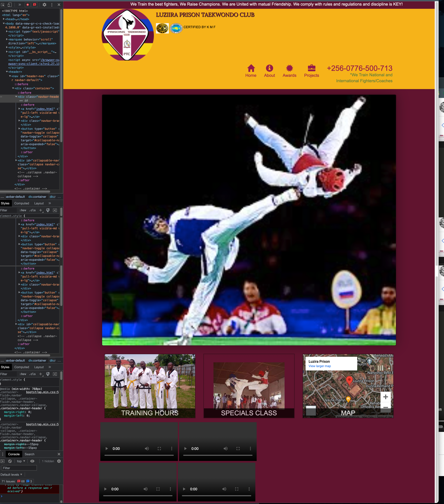444x504 pixels.
Task: Open the Default levels dropdown
Action: pos(11,475)
